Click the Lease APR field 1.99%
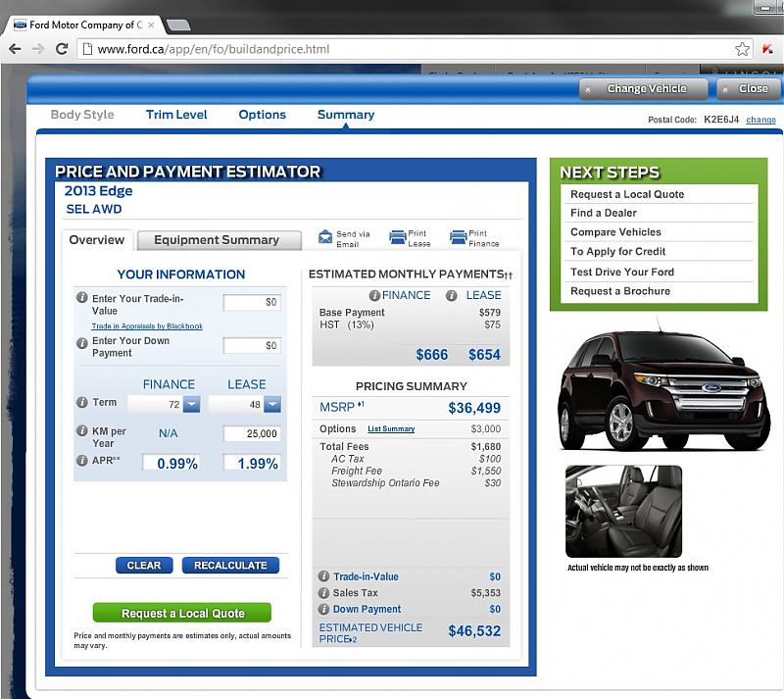This screenshot has width=784, height=699. [252, 463]
